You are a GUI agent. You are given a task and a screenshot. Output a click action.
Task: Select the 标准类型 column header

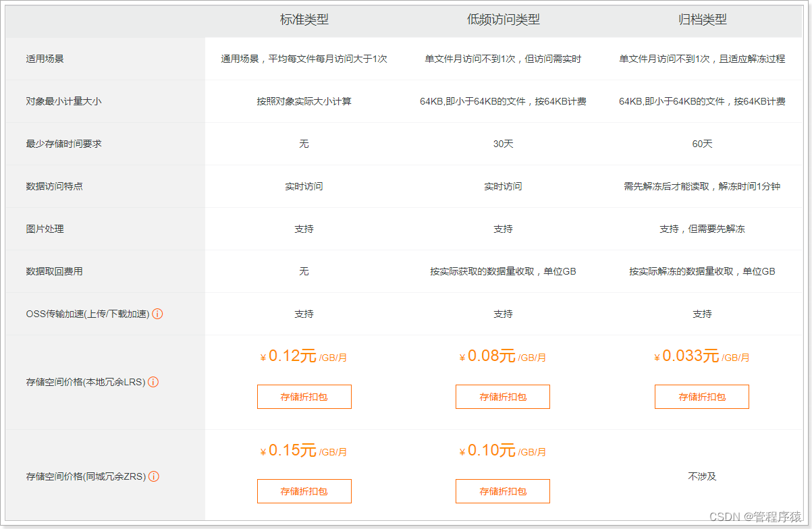pyautogui.click(x=304, y=20)
